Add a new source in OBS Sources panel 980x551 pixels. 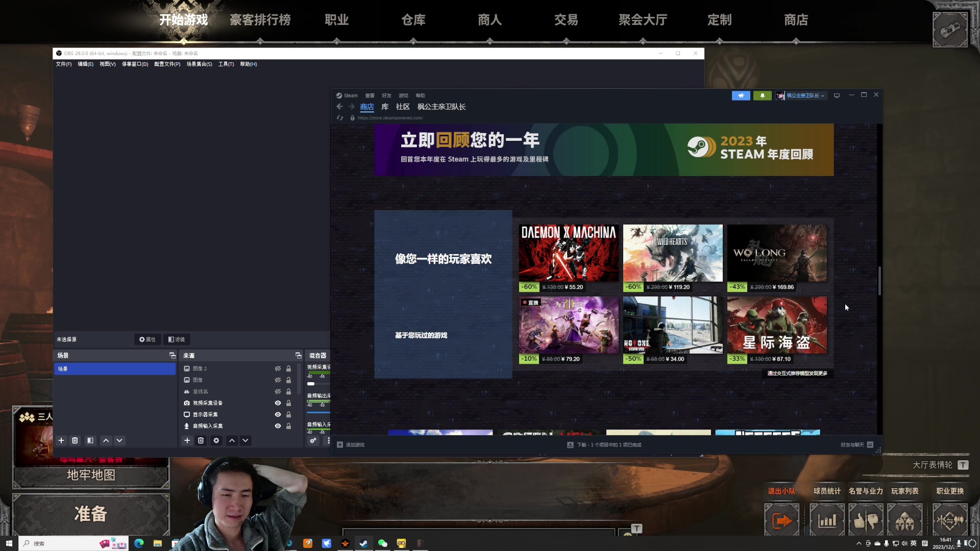187,440
